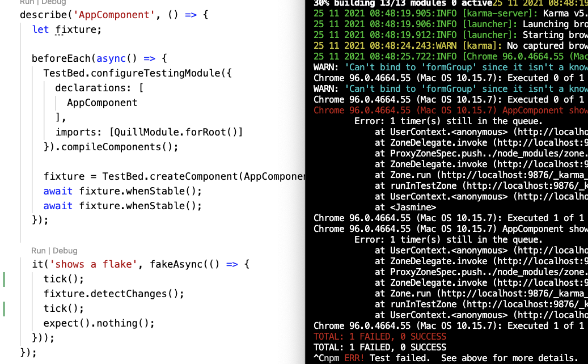The width and height of the screenshot is (588, 364).
Task: Click the red 'ERR!' word in the npm line
Action: click(x=354, y=358)
